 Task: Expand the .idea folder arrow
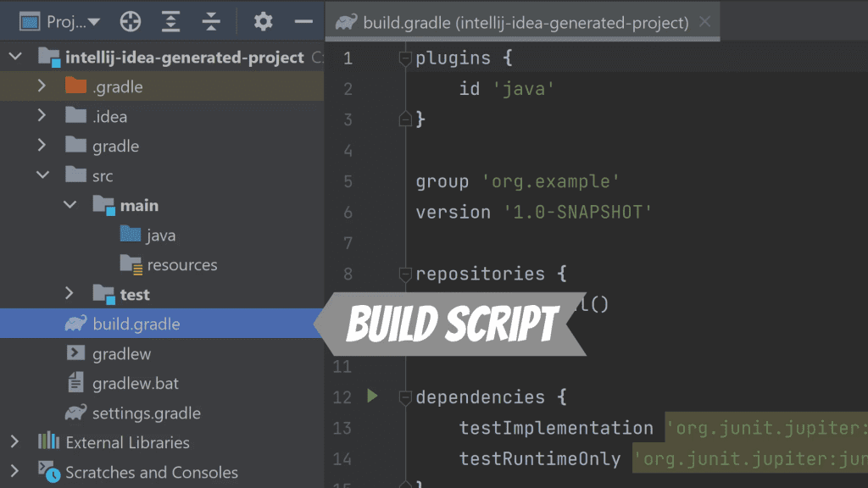[x=42, y=116]
